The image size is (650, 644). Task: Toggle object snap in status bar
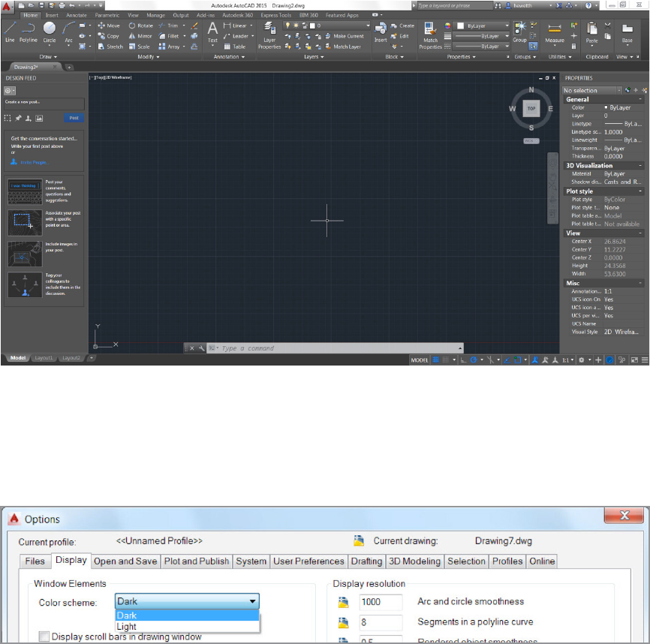517,360
